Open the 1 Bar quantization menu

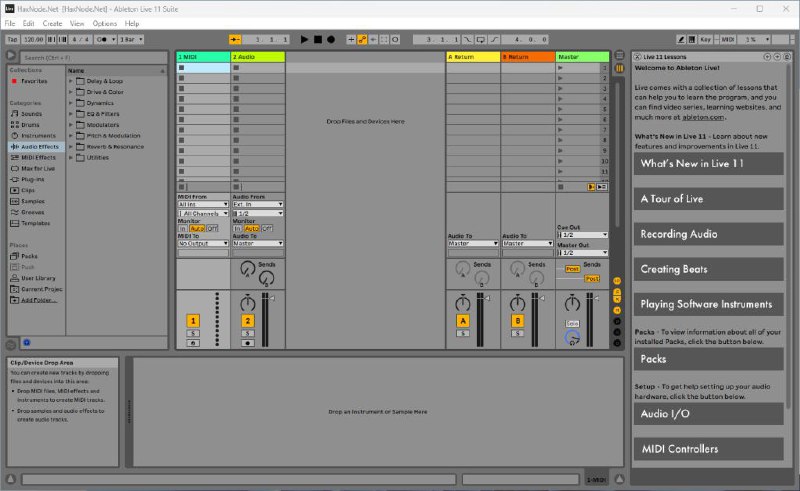tap(131, 39)
